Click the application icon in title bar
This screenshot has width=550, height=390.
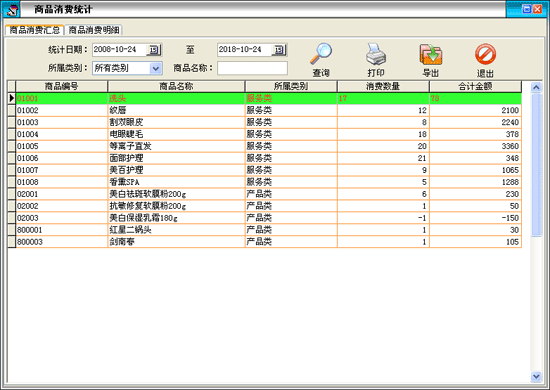pyautogui.click(x=11, y=9)
